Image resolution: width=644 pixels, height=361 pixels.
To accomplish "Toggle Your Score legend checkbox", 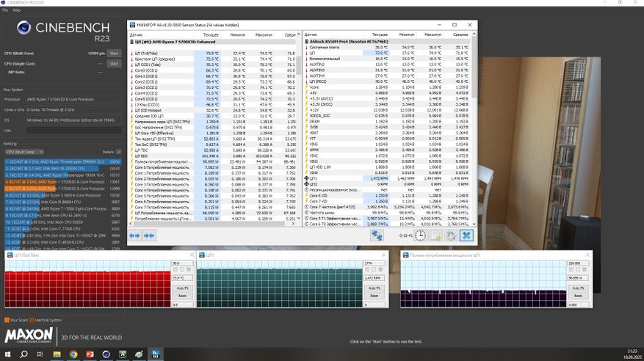I will [x=7, y=320].
